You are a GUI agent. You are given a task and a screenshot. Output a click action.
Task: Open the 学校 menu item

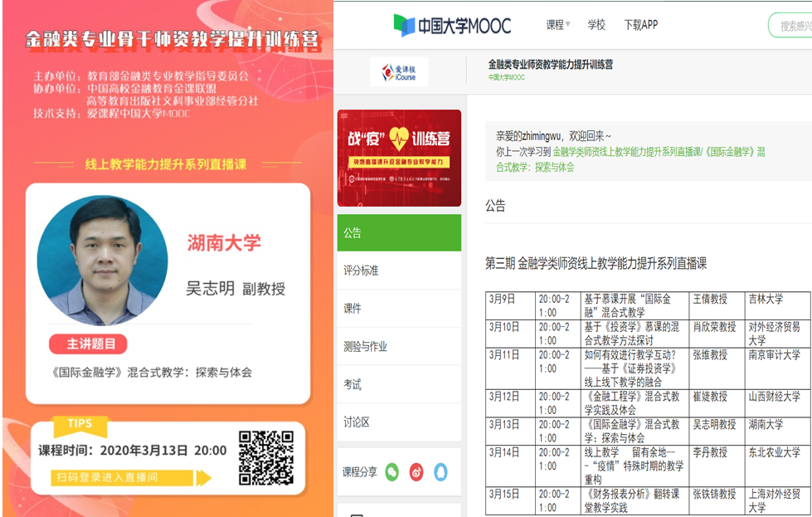(x=596, y=25)
